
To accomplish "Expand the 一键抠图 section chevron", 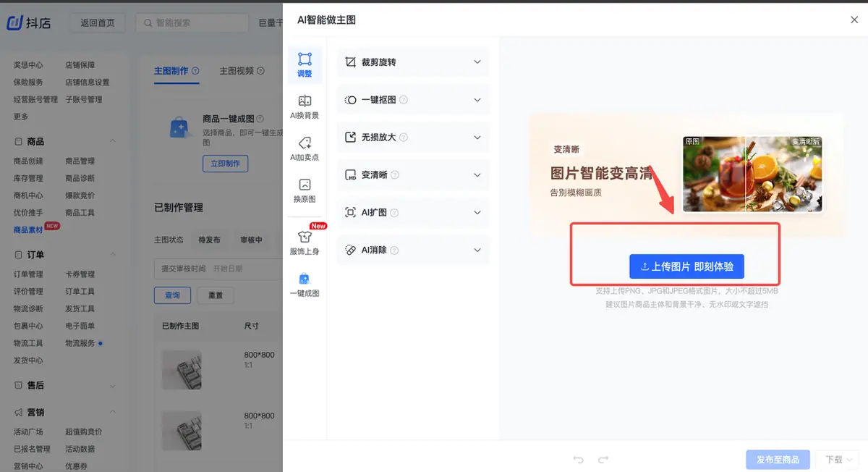I will click(477, 100).
